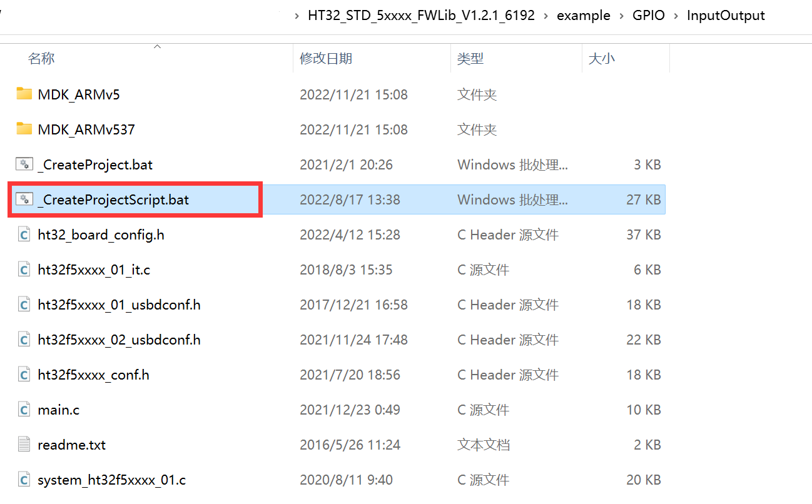Sort by the 类型 column header

[470, 58]
